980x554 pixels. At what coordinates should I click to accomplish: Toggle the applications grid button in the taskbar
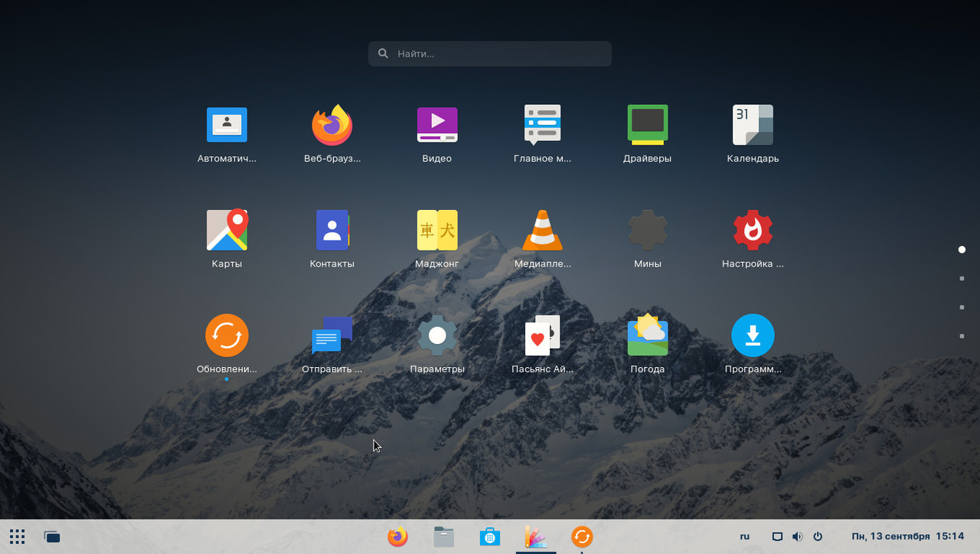click(x=18, y=536)
